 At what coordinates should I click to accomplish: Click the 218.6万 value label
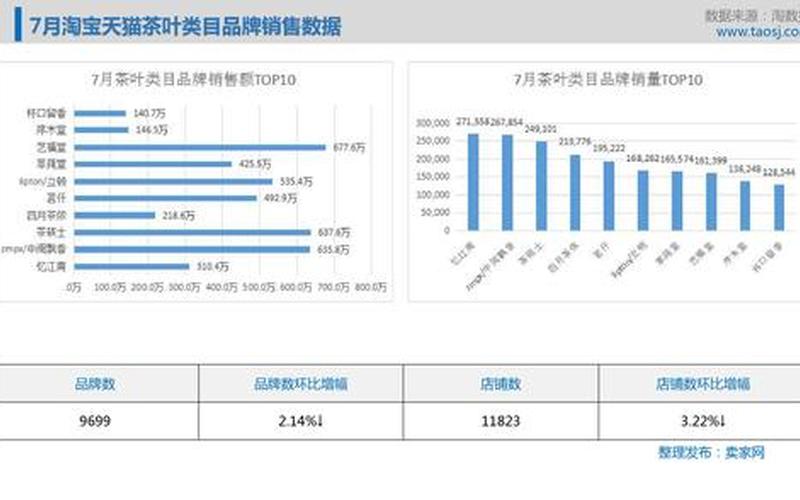(179, 216)
